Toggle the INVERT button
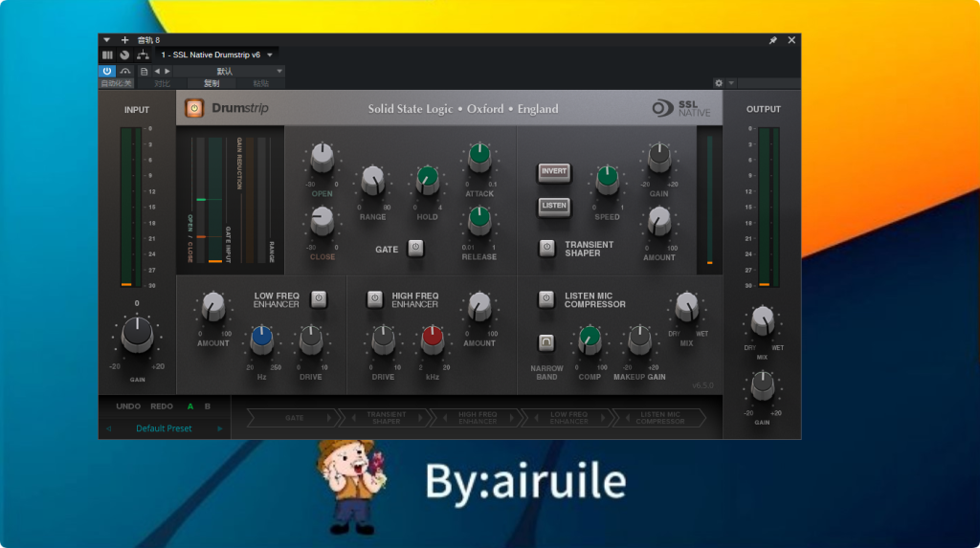Image resolution: width=980 pixels, height=548 pixels. click(554, 172)
